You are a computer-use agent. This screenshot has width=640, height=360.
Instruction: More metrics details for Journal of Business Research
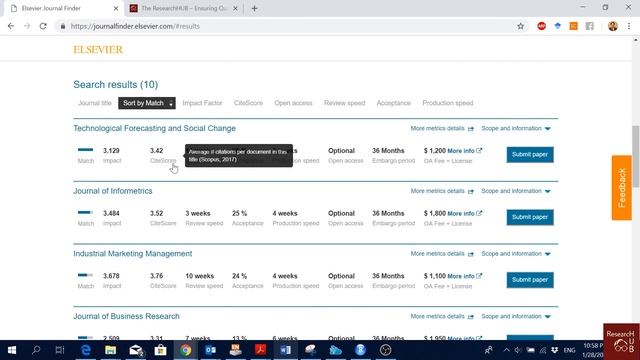click(x=442, y=316)
